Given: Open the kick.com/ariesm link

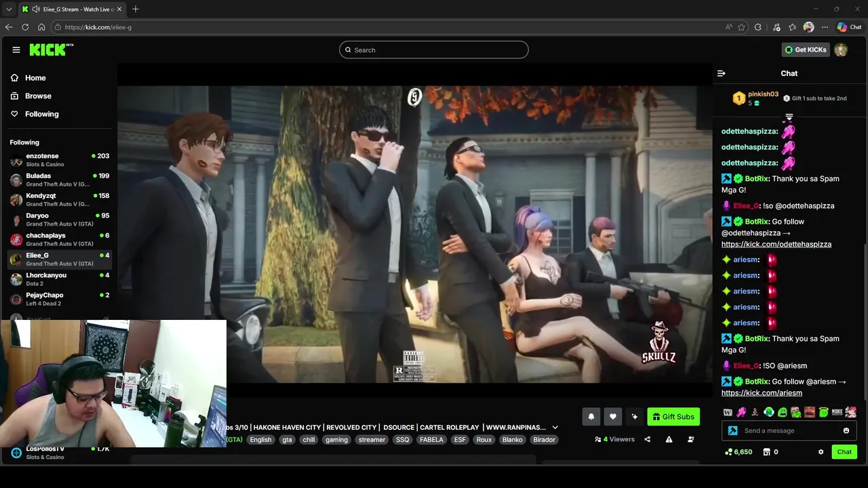Looking at the screenshot, I should pos(762,393).
